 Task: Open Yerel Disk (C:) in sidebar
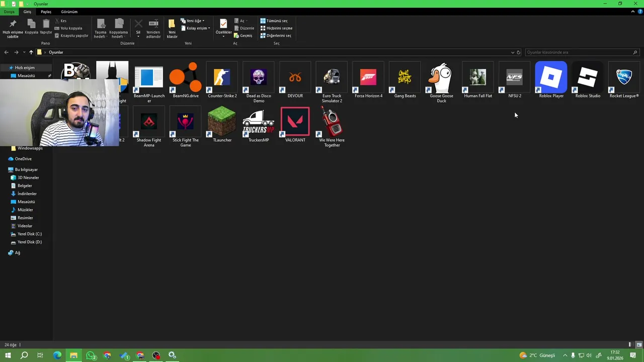[30, 234]
